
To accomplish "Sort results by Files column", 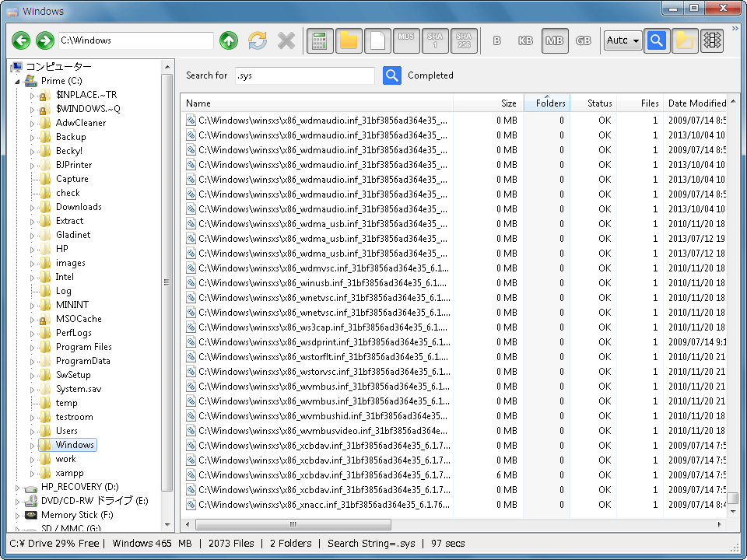I will tap(640, 103).
